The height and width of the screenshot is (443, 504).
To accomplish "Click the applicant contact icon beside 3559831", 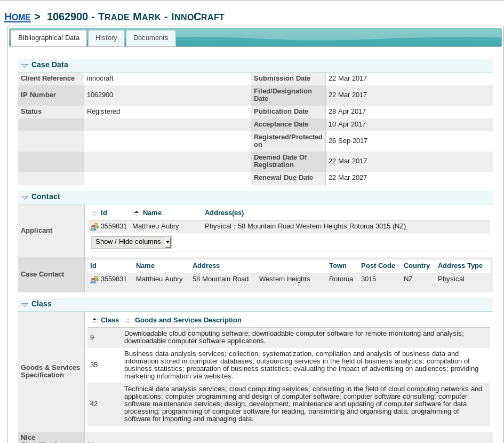I will click(x=94, y=227).
